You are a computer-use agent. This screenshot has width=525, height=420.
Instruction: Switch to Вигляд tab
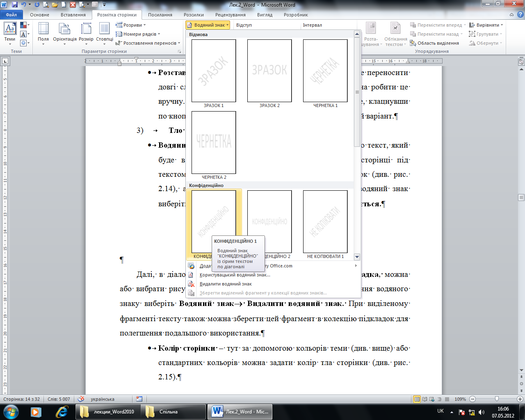265,15
